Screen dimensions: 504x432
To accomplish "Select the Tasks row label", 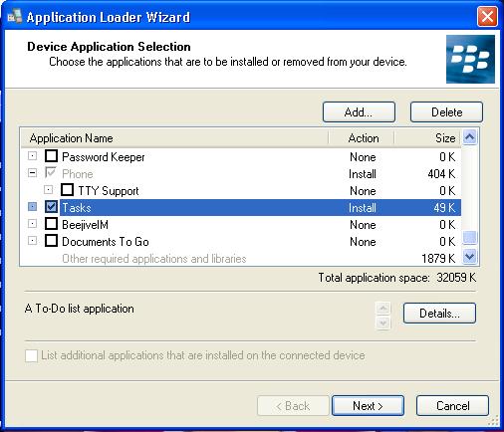I will 77,208.
